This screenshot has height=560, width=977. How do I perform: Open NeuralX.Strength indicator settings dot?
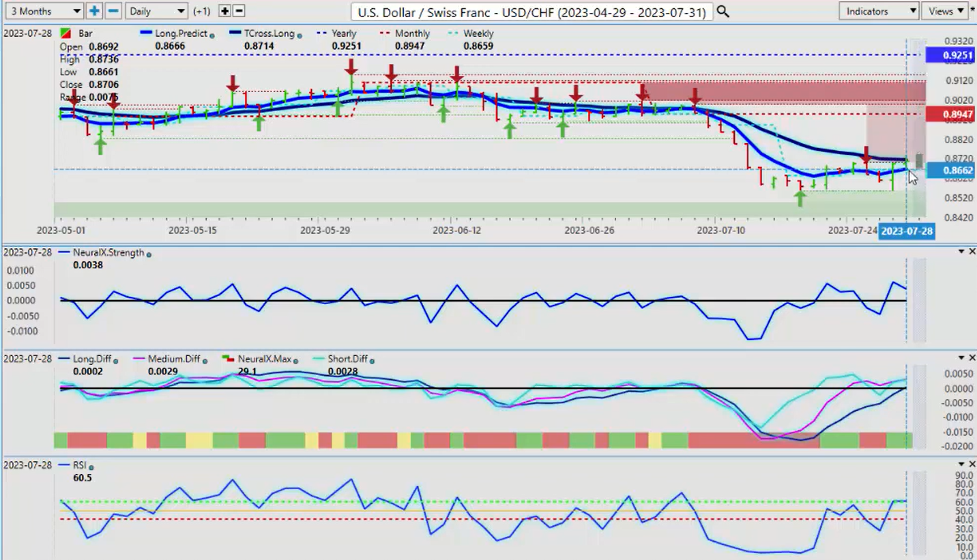[149, 254]
